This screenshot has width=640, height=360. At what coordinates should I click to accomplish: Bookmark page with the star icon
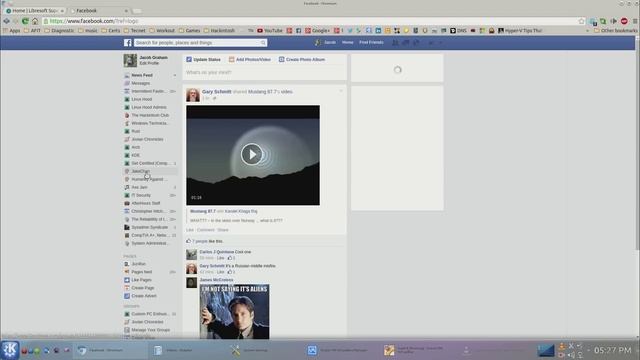[582, 21]
